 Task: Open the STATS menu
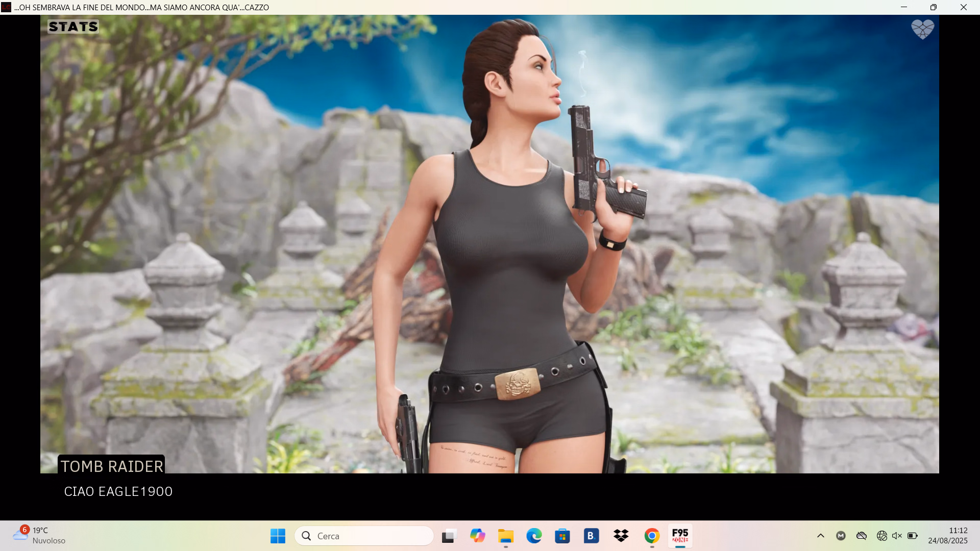(x=73, y=27)
